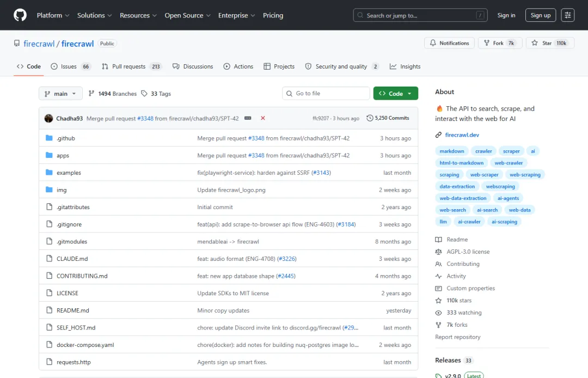Image resolution: width=588 pixels, height=378 pixels.
Task: Click the Report repository link
Action: click(x=457, y=337)
